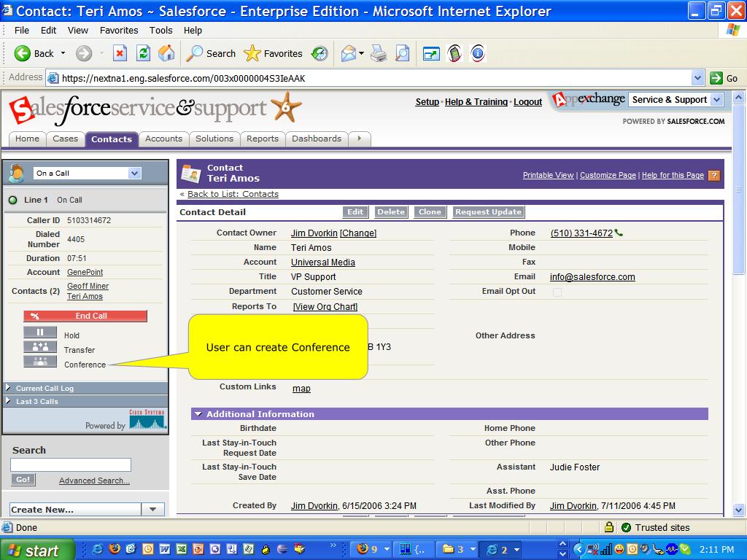Stop page loading with red X icon
The height and width of the screenshot is (560, 747).
pyautogui.click(x=120, y=53)
